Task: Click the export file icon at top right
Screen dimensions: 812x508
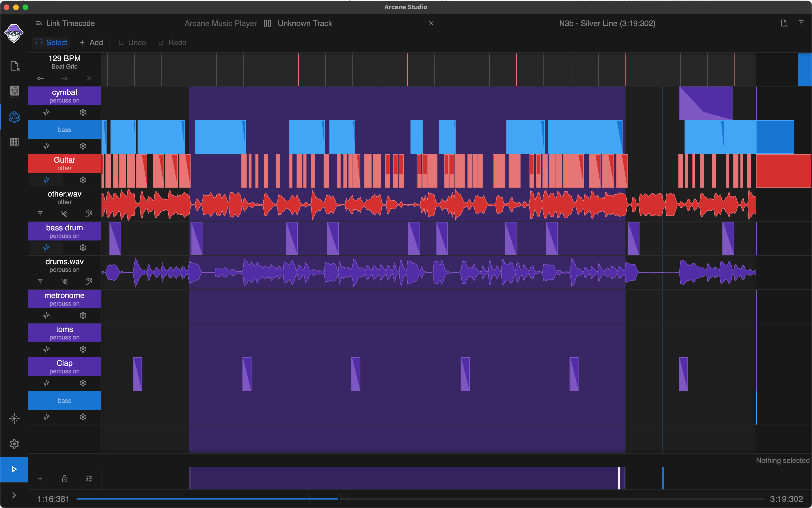Action: [784, 23]
